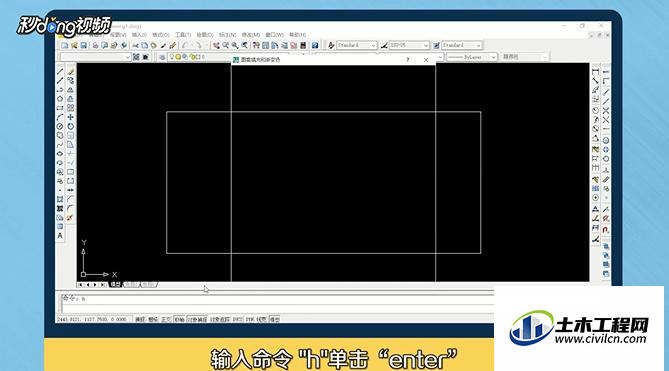Click the Zoom realtime magnifier icon
Viewport: 669px width, 371px height.
[x=226, y=45]
